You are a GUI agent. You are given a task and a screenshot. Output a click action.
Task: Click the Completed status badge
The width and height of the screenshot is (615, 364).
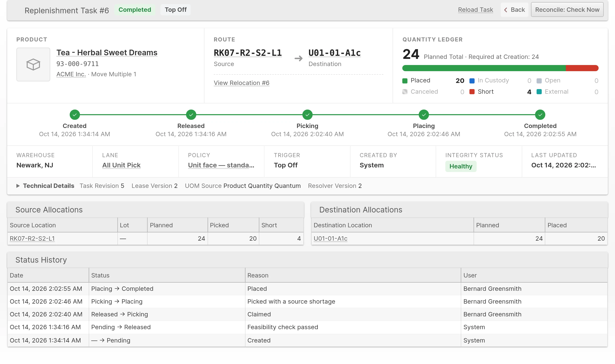(135, 10)
